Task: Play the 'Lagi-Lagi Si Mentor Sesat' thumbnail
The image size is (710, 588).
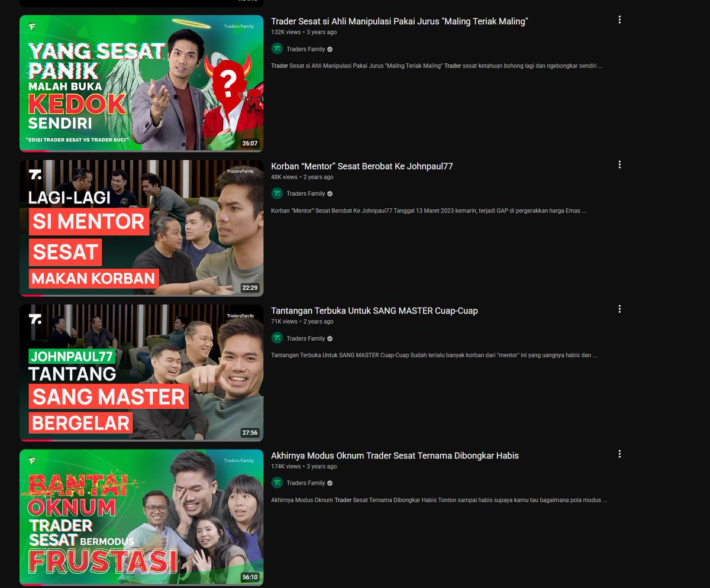Action: [141, 228]
